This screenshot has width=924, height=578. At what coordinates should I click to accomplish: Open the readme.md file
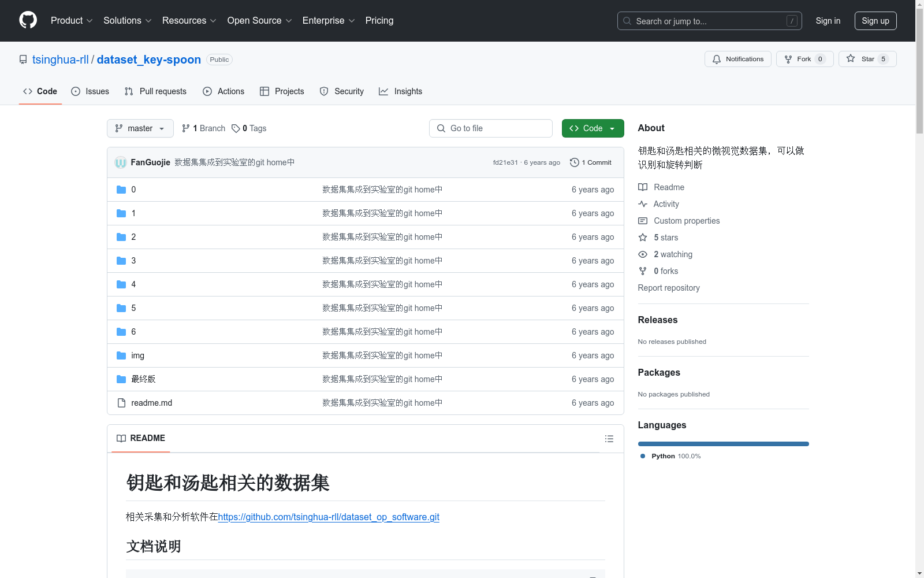tap(152, 403)
